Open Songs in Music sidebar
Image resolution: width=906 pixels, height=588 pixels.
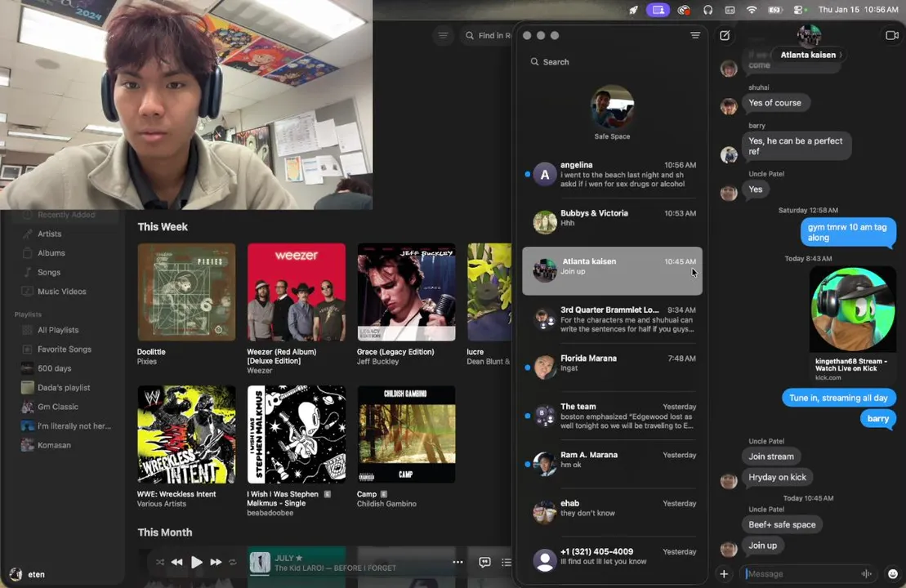pos(48,272)
